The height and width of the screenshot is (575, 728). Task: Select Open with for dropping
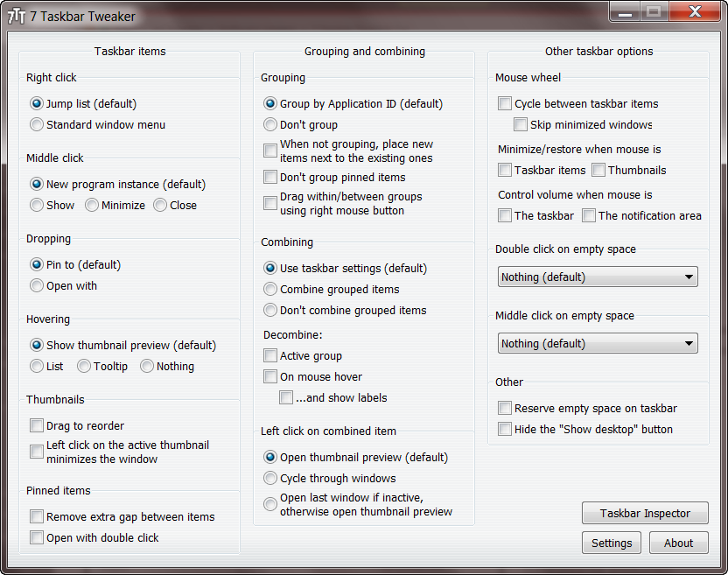click(x=37, y=286)
